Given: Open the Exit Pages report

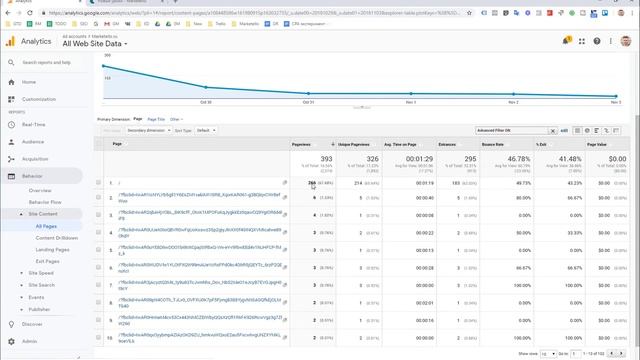Looking at the screenshot, I should [47, 262].
